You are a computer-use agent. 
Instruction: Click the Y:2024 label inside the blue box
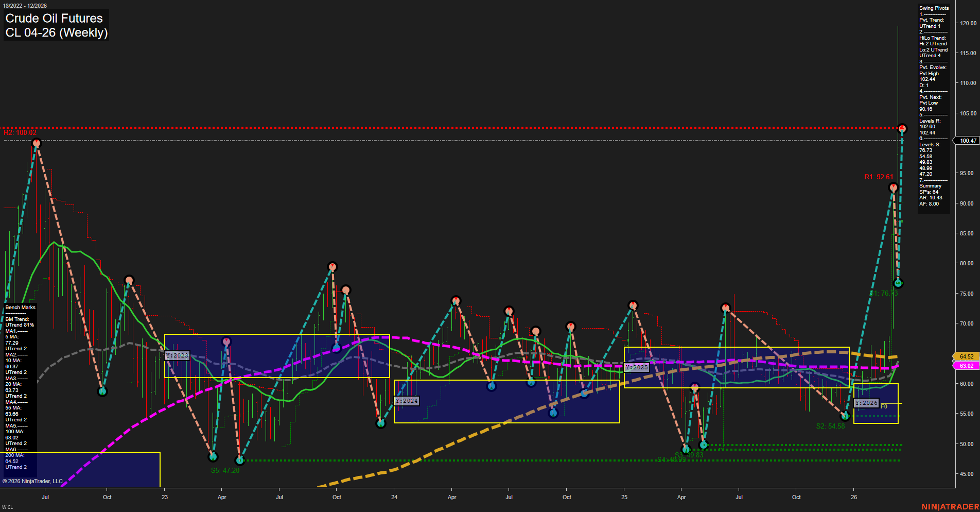point(406,400)
